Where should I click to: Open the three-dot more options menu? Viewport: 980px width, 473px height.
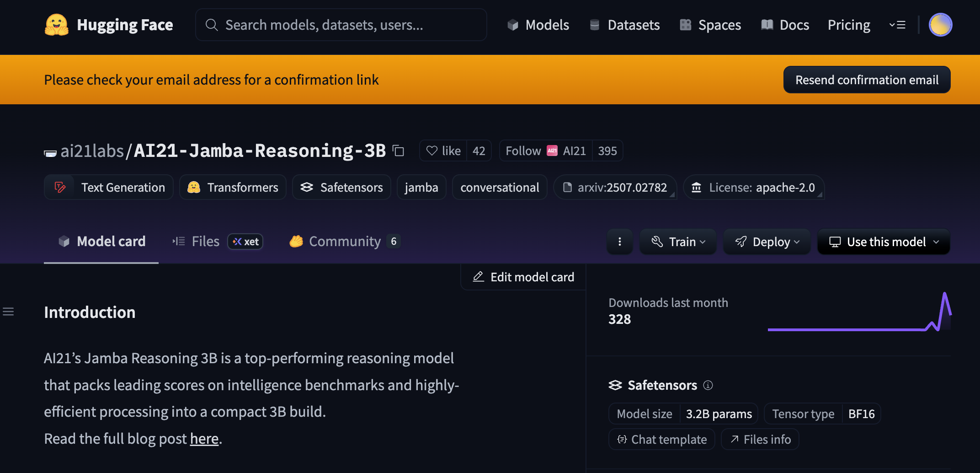point(619,242)
